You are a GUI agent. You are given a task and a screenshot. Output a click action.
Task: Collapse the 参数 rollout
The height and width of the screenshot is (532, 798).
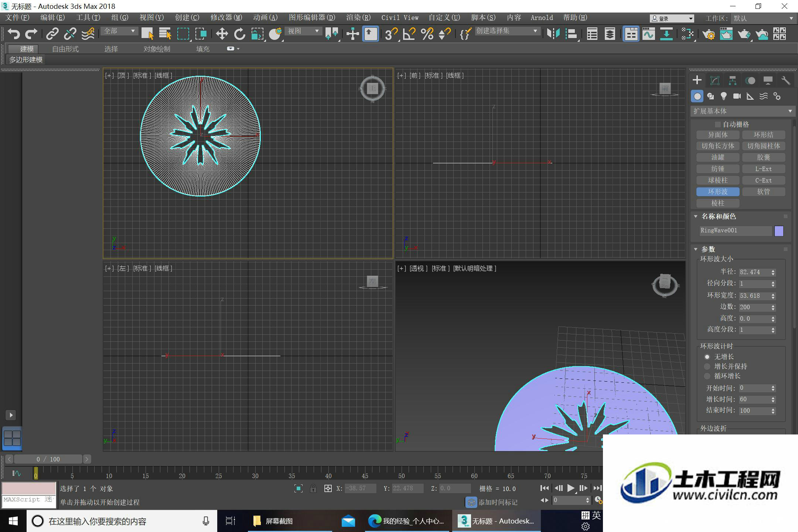pos(696,249)
